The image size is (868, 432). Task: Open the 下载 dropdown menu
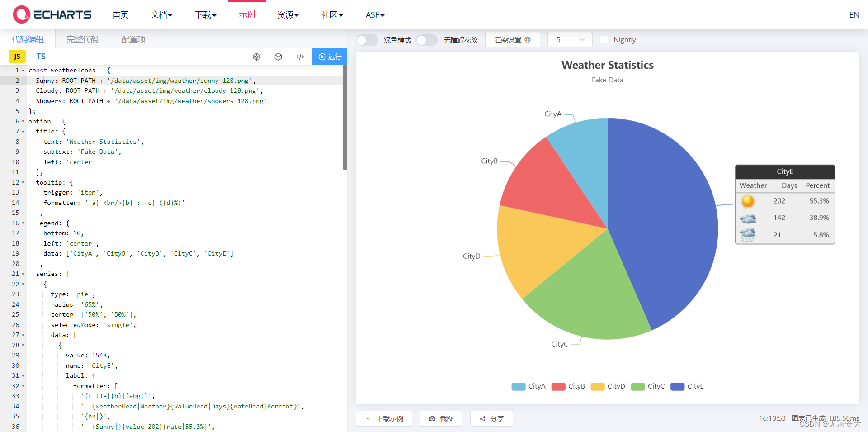click(206, 15)
